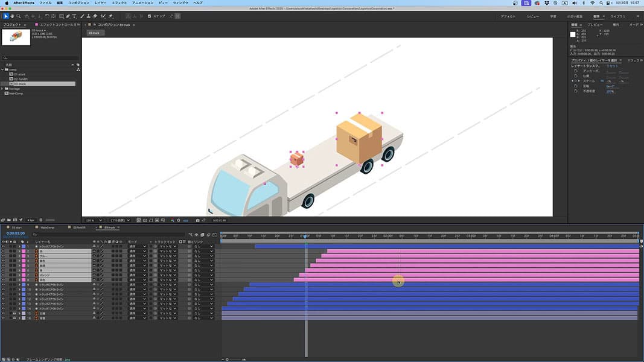Viewport: 644px width, 362px height.
Task: Choose the Rectangle shape tool
Action: pos(61,16)
